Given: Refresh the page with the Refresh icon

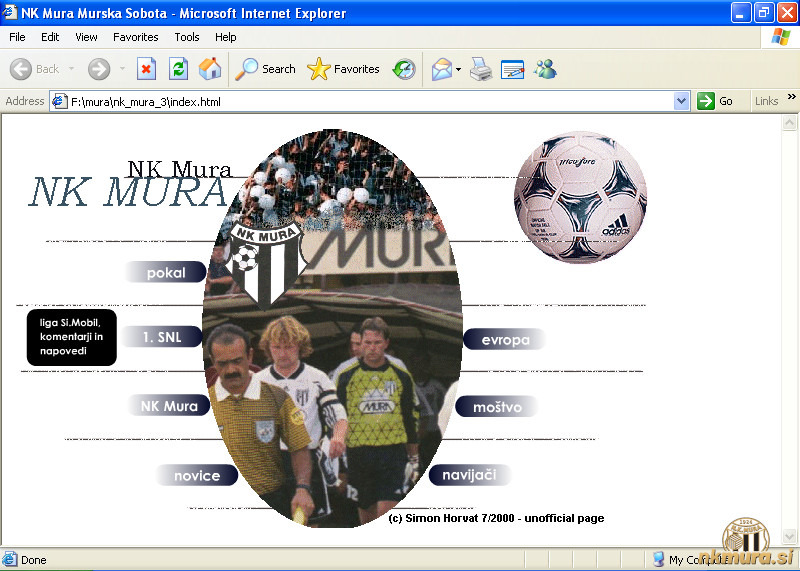Looking at the screenshot, I should click(x=178, y=69).
